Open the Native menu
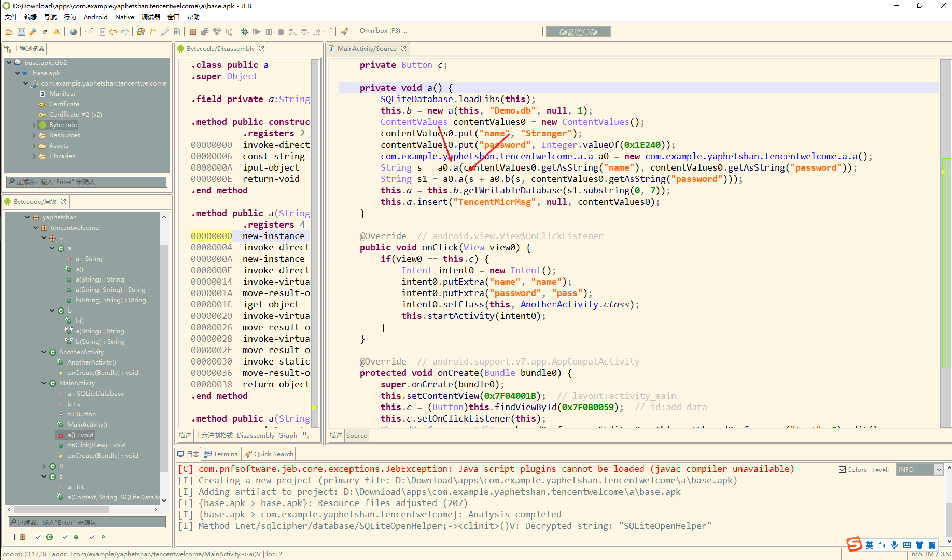The height and width of the screenshot is (560, 952). coord(124,17)
